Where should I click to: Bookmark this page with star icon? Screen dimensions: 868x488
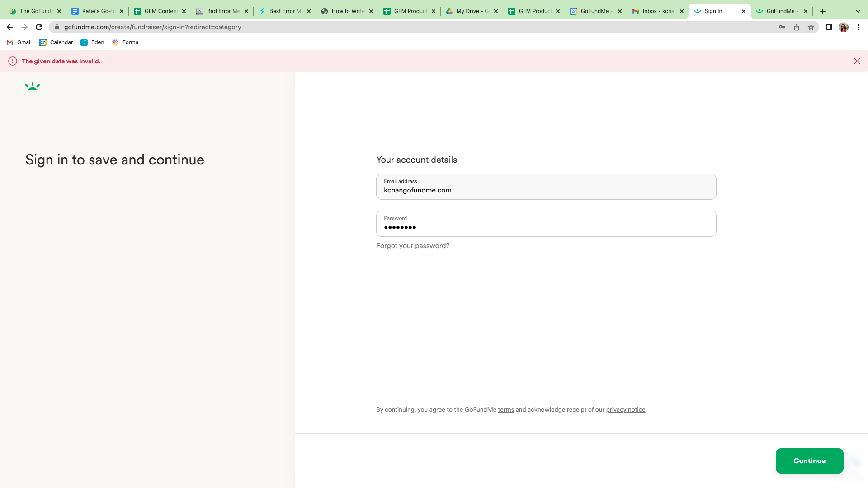point(811,27)
